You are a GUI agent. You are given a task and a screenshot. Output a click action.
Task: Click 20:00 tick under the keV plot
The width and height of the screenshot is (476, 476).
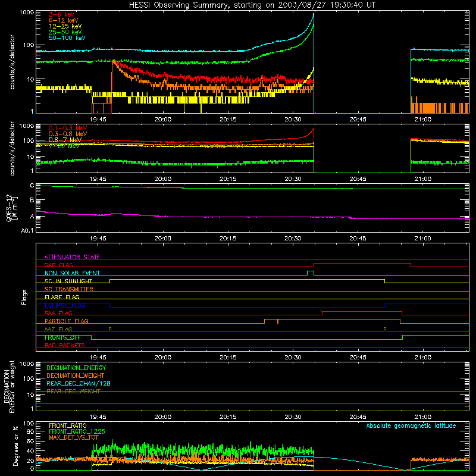pyautogui.click(x=163, y=120)
